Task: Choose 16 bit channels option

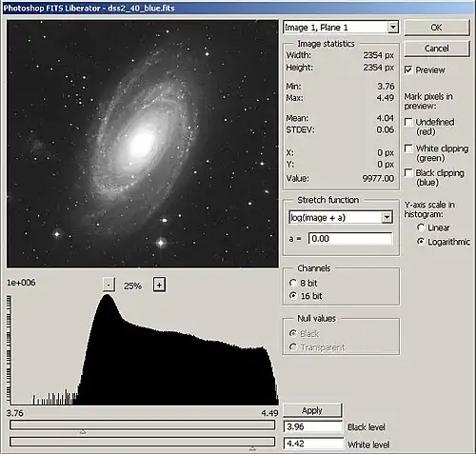Action: coord(293,296)
